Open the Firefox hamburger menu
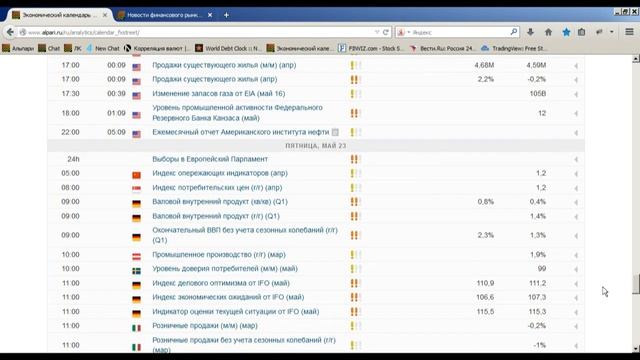The height and width of the screenshot is (360, 640). (x=629, y=32)
